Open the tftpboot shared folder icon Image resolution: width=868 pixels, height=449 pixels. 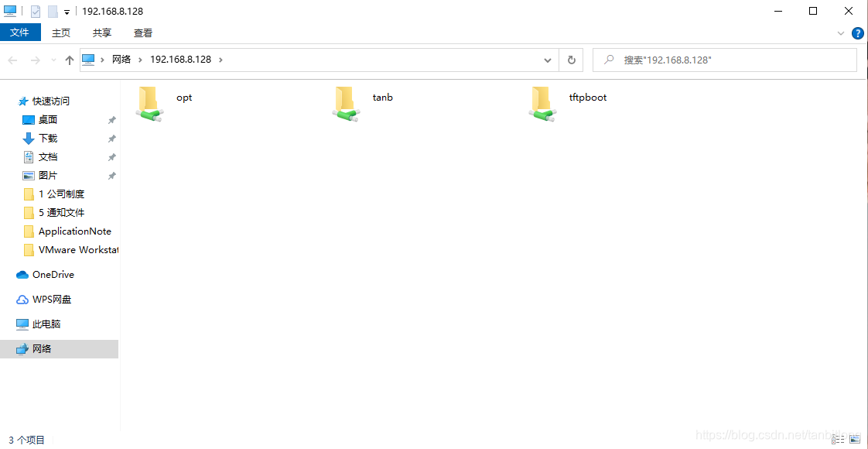pyautogui.click(x=542, y=104)
